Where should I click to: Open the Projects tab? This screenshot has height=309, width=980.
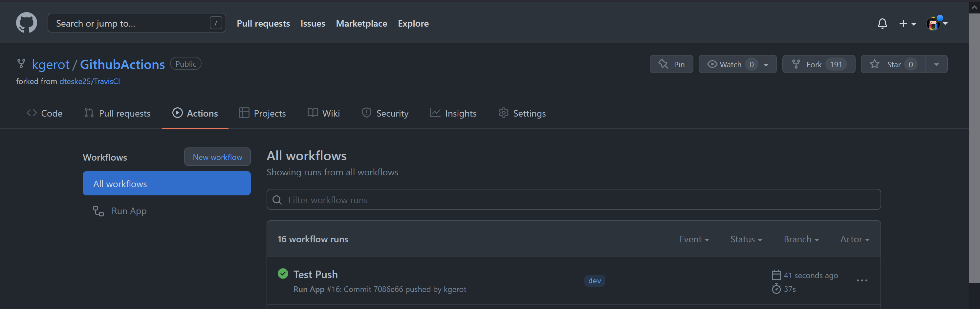coord(262,113)
